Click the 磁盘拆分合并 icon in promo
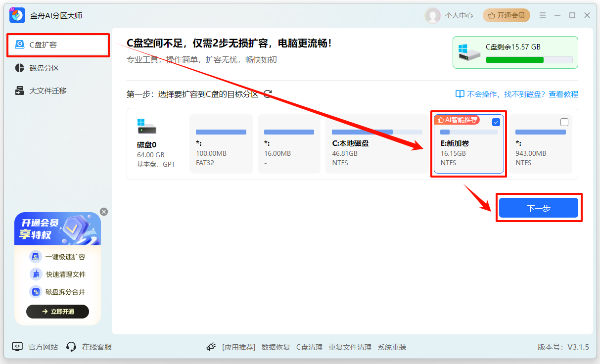The image size is (600, 364). tap(35, 292)
